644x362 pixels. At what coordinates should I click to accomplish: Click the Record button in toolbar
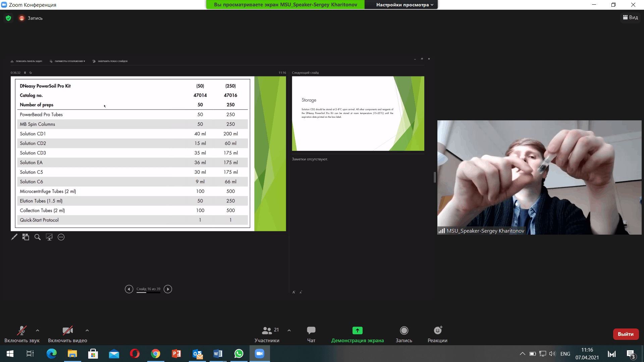[404, 330]
